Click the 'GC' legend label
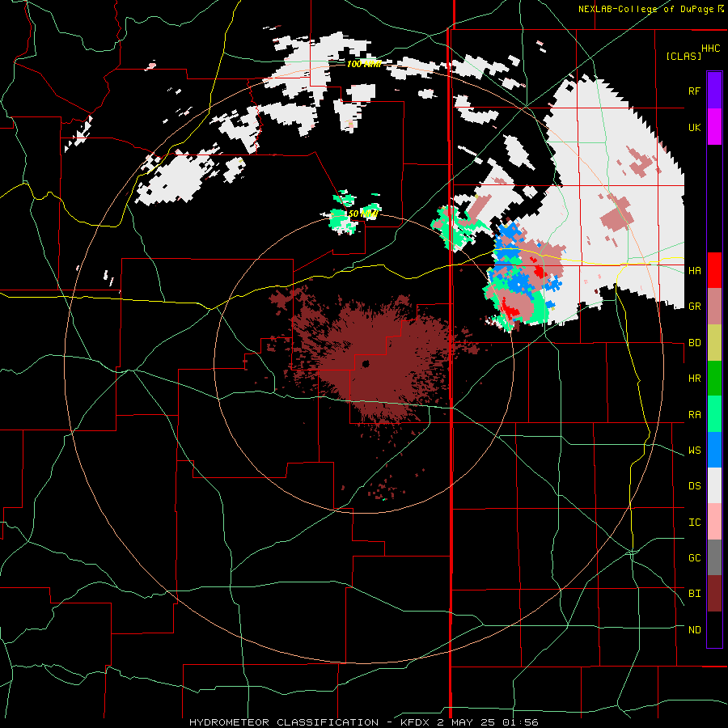The image size is (728, 728). [x=694, y=558]
